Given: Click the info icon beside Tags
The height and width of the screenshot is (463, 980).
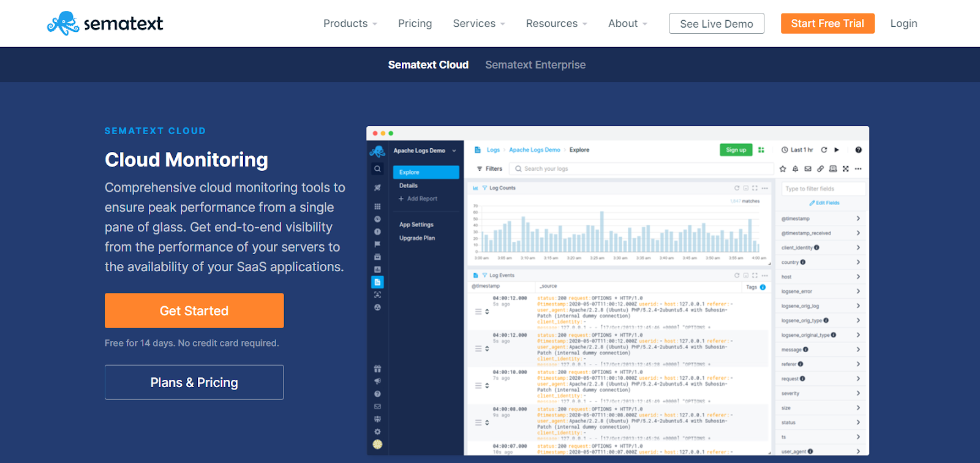Looking at the screenshot, I should click(763, 287).
